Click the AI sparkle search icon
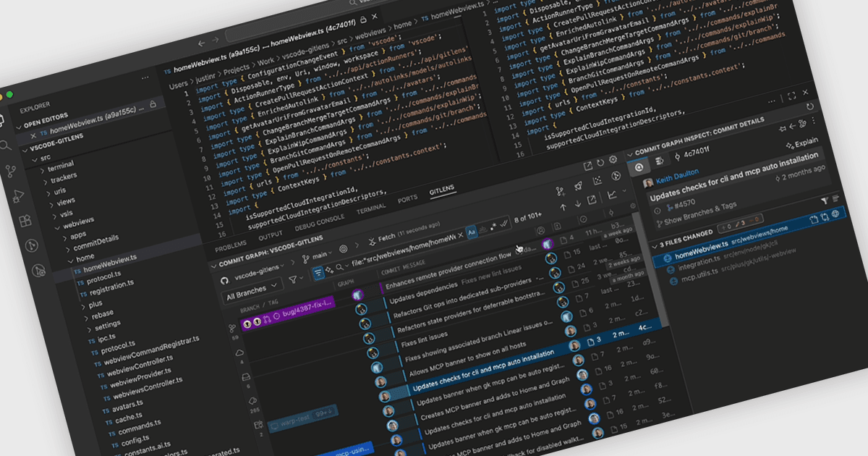868x456 pixels. [329, 269]
